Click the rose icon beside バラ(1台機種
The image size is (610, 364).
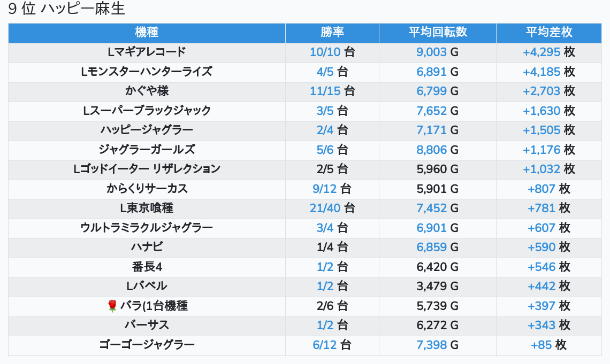[112, 306]
